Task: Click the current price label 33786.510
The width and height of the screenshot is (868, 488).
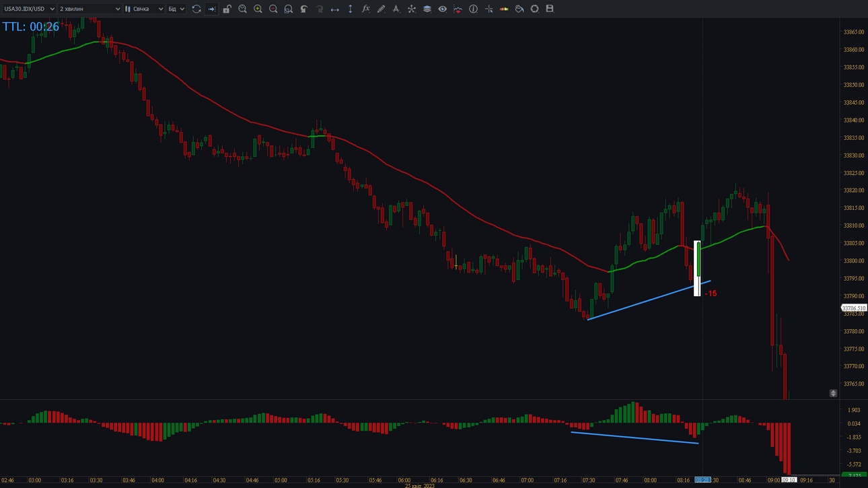Action: pyautogui.click(x=854, y=308)
